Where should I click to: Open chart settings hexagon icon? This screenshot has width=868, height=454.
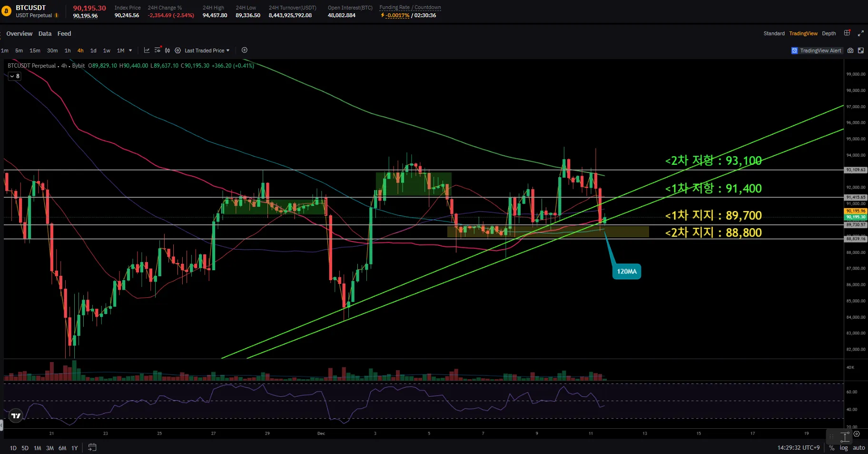tap(178, 50)
